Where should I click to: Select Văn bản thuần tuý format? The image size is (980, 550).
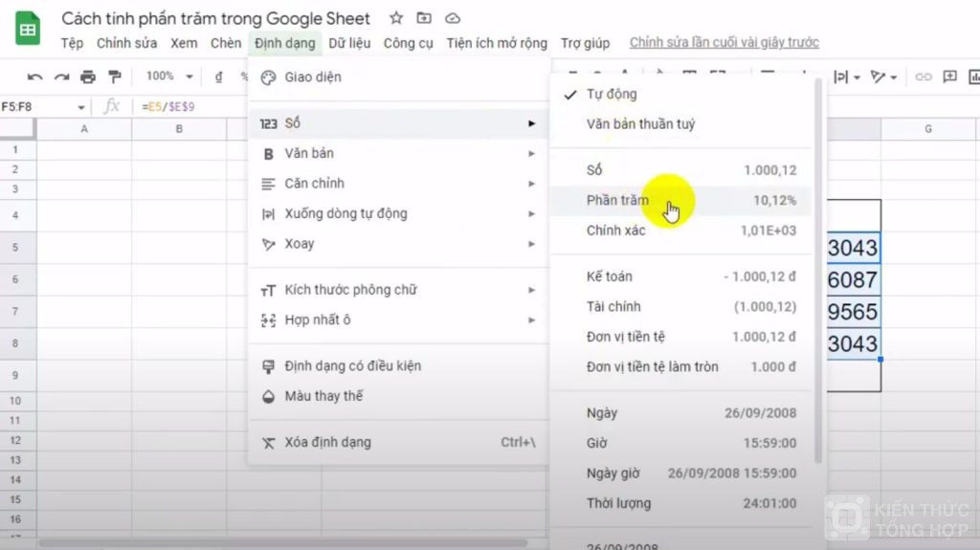[681, 124]
